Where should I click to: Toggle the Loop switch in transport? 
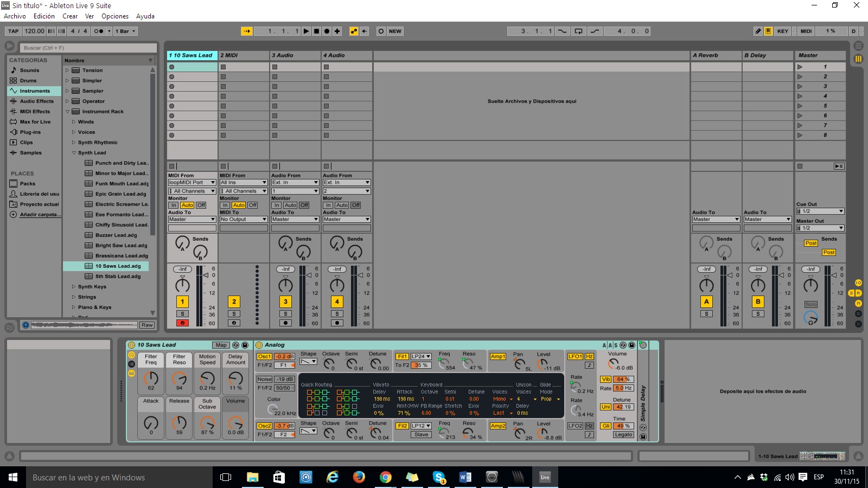click(x=579, y=31)
